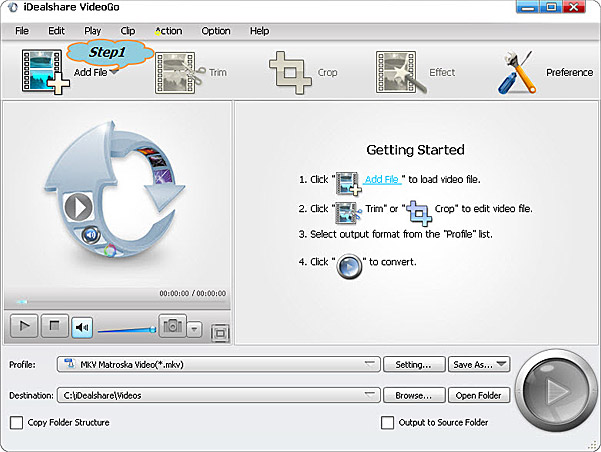Open the Effect wand icon
Viewport: 601px width, 452px height.
pos(401,72)
